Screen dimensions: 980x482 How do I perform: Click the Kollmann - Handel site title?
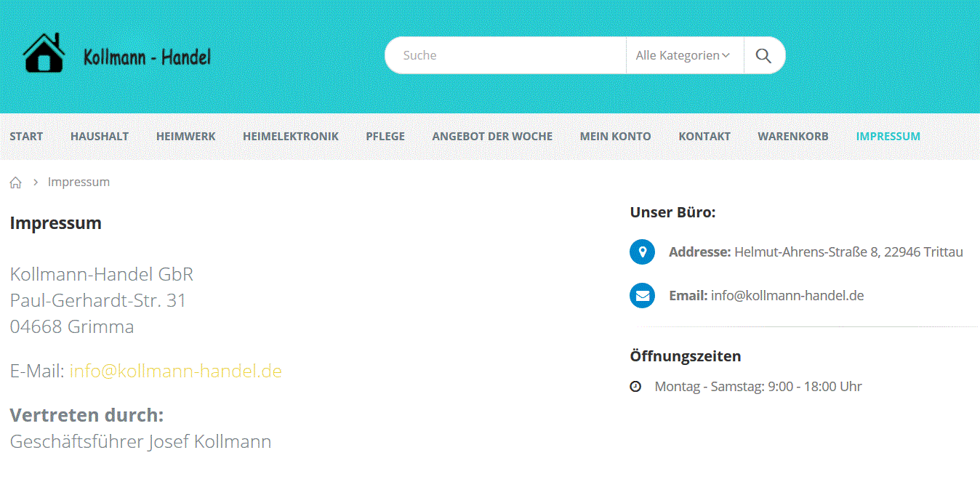pos(147,57)
